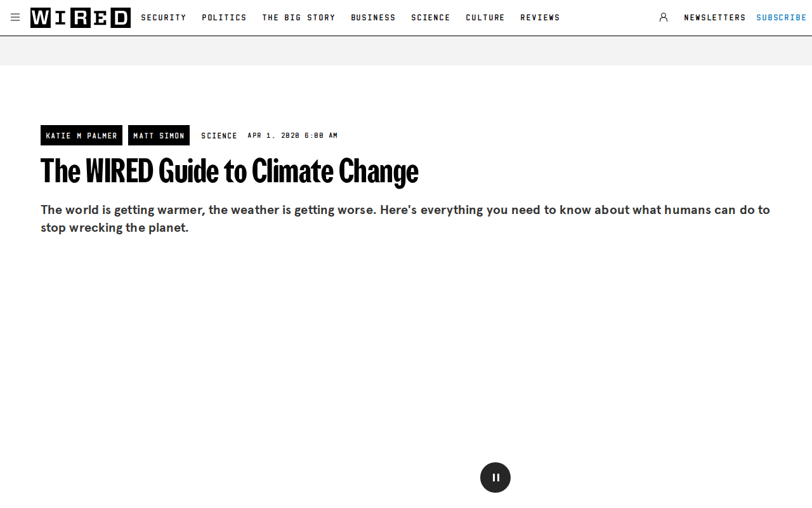View author Matt Simon's page
This screenshot has width=812, height=508.
(x=159, y=135)
